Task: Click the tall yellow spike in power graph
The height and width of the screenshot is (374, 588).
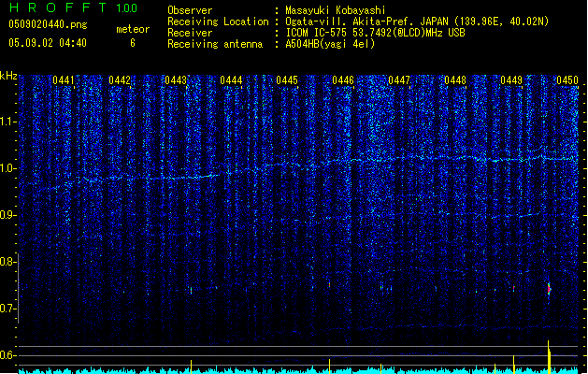Action: (549, 356)
